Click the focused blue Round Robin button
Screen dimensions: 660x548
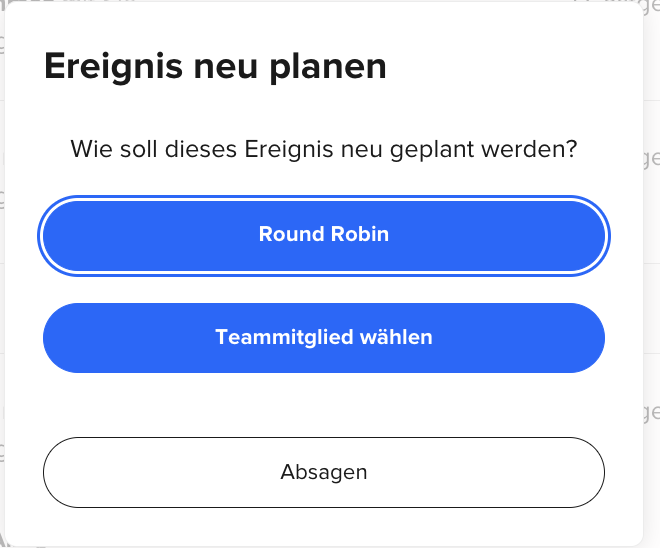tap(324, 236)
